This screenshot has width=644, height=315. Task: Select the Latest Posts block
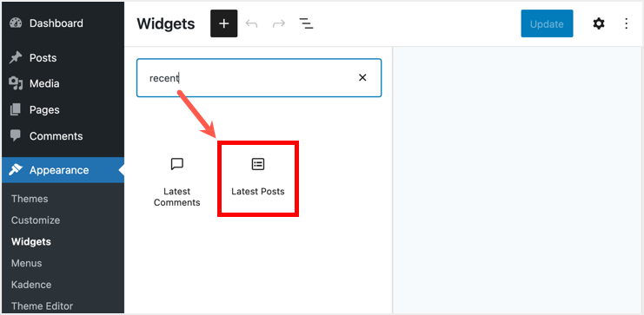coord(258,179)
